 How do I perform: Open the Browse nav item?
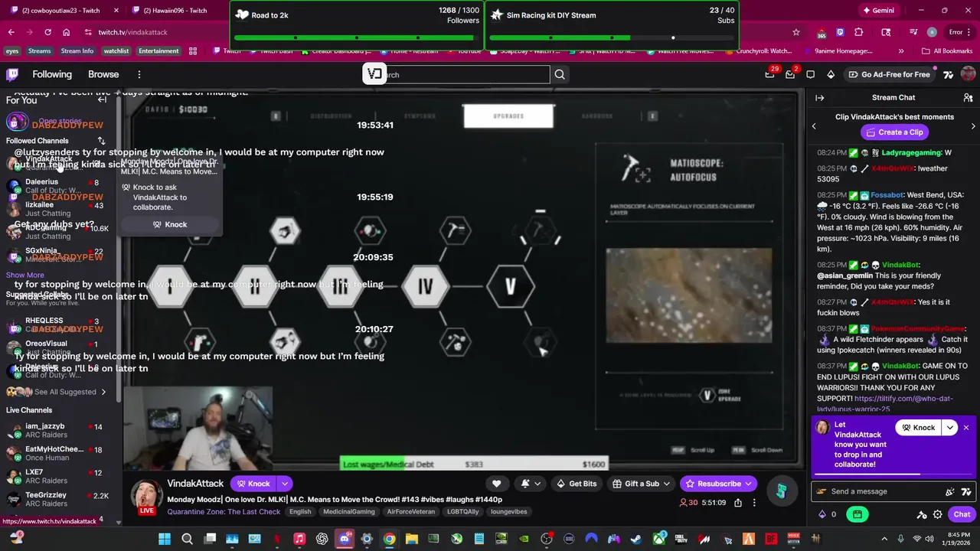point(103,74)
